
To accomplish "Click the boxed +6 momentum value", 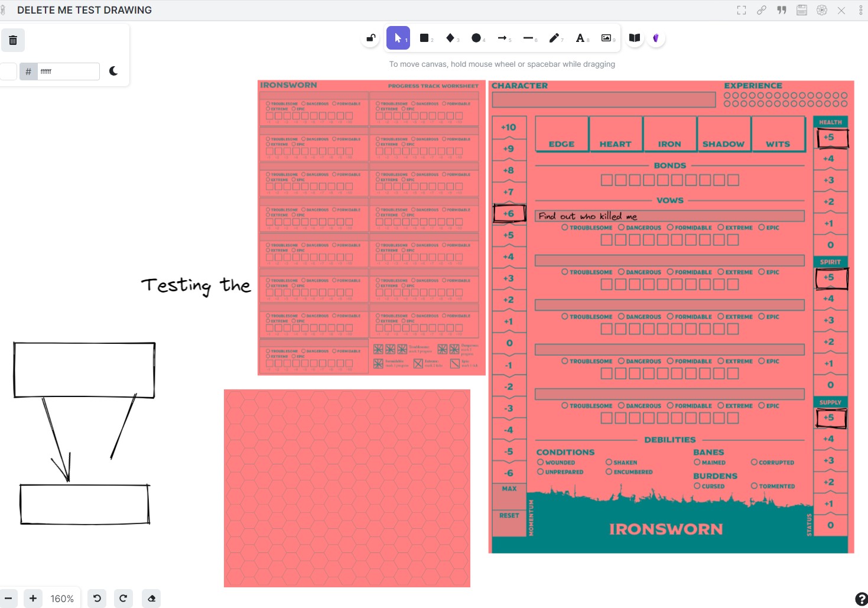I will click(509, 213).
